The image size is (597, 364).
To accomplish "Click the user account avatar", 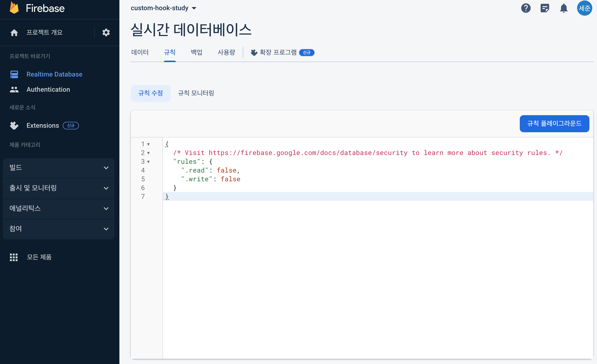I will [x=584, y=8].
